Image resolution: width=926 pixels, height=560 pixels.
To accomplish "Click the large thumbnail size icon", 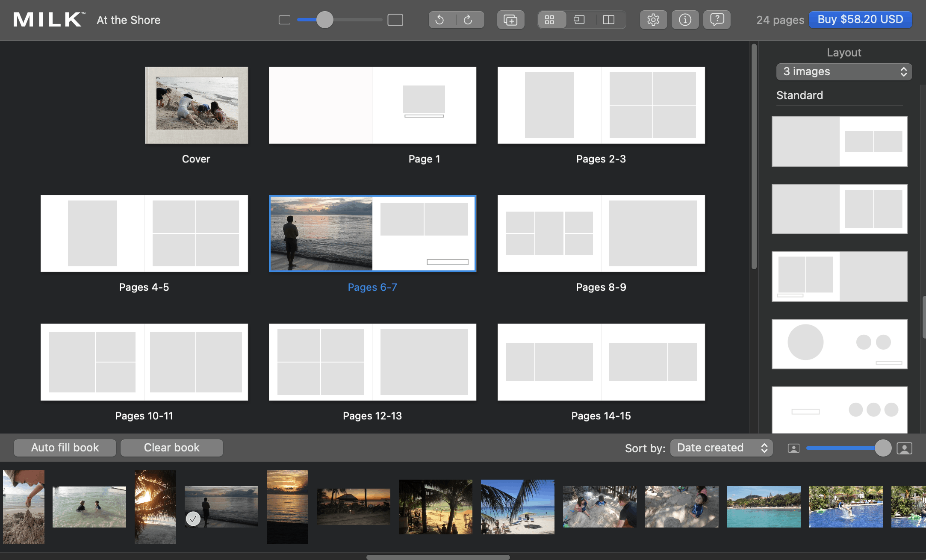I will 904,448.
